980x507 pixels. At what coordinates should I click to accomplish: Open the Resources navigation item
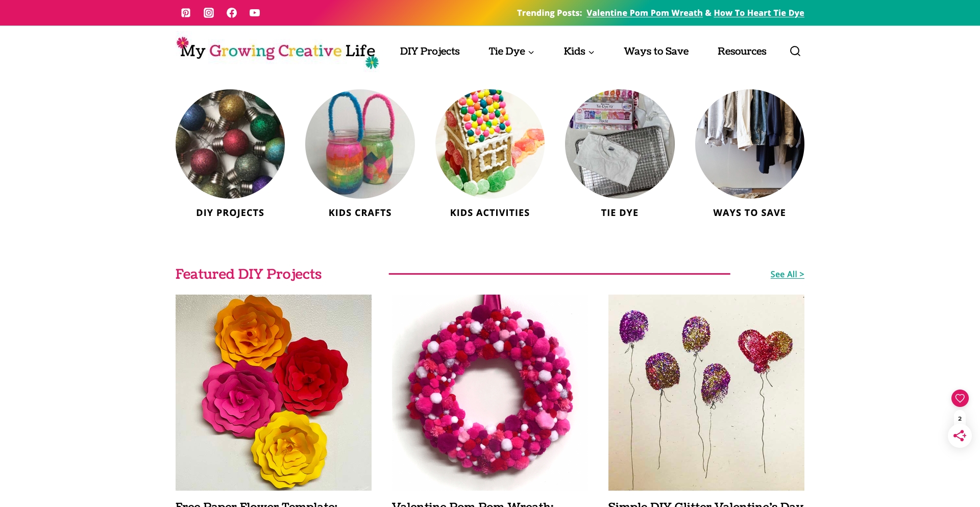[742, 51]
